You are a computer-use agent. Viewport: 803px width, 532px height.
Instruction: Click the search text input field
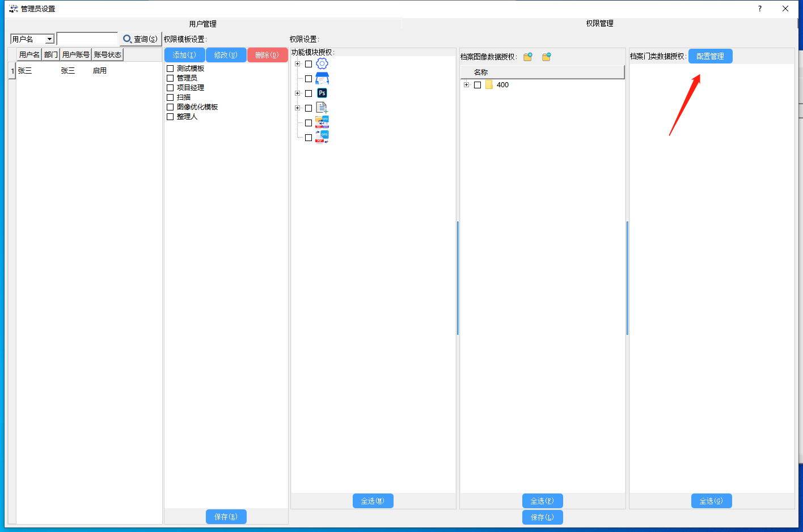point(87,39)
